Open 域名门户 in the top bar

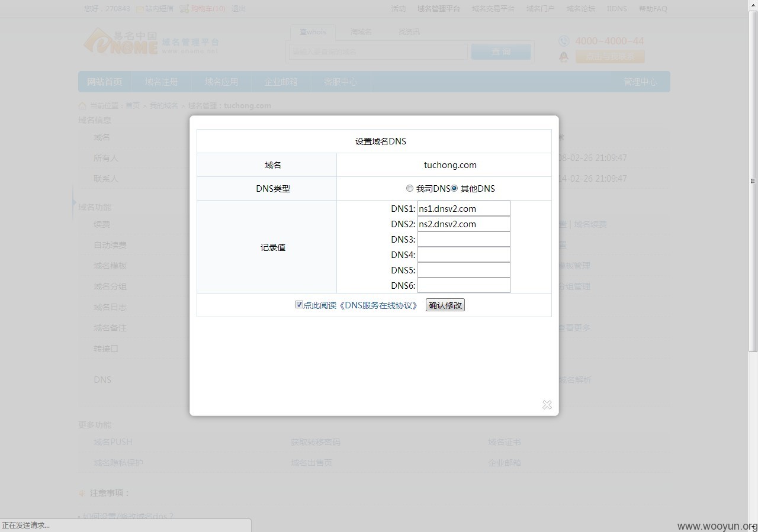(x=540, y=9)
